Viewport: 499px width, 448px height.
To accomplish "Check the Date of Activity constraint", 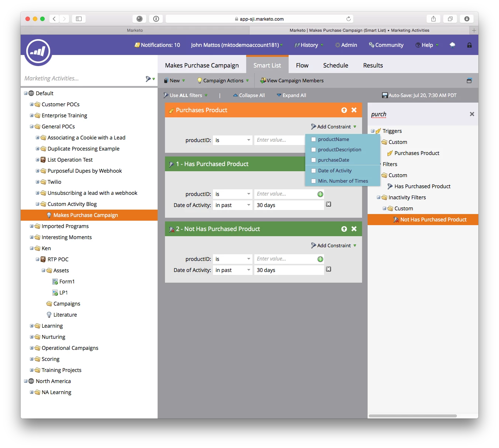I will (x=313, y=170).
